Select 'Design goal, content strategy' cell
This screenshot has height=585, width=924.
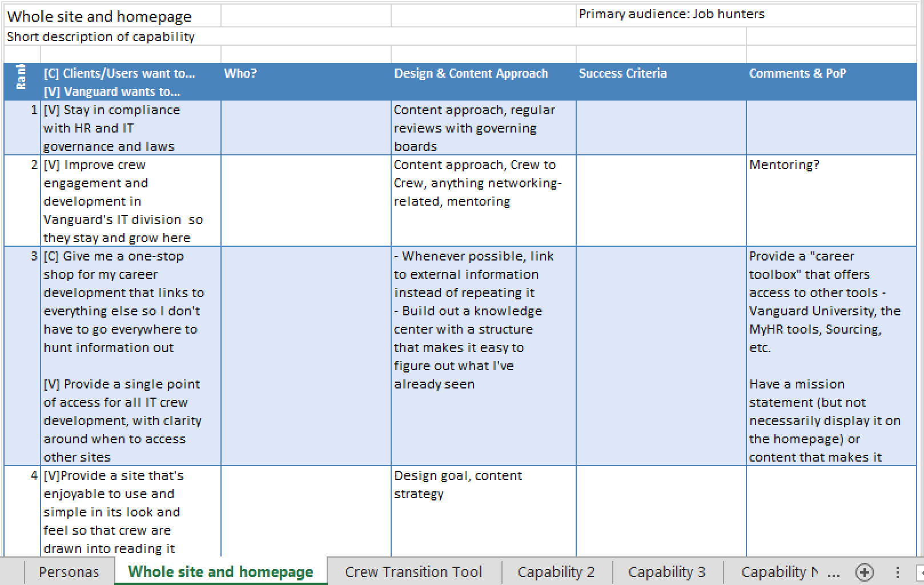[x=483, y=512]
